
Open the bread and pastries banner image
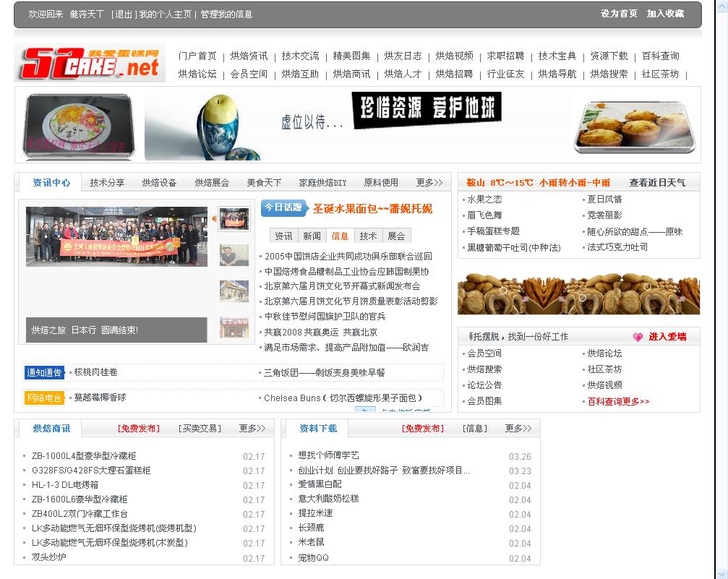[578, 294]
